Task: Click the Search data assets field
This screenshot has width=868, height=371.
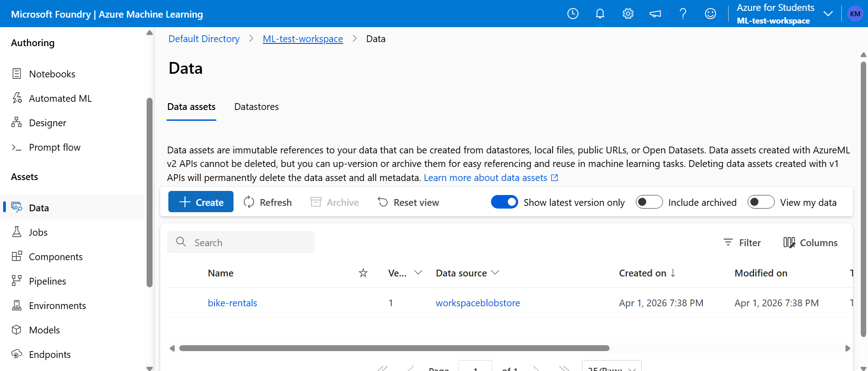Action: (x=241, y=242)
